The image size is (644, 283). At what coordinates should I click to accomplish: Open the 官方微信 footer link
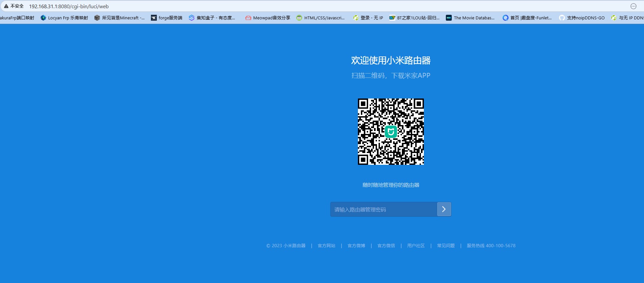386,246
